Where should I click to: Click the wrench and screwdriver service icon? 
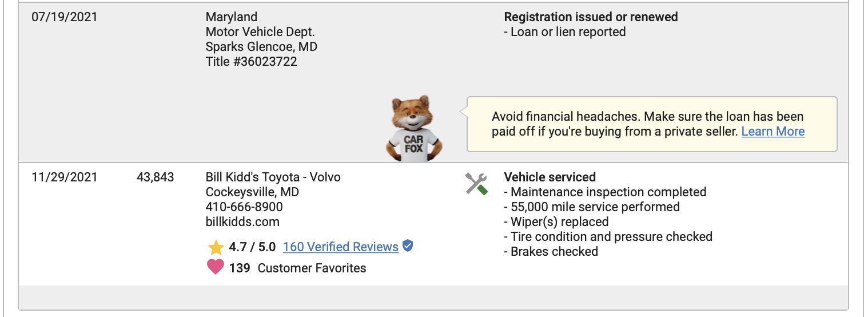pyautogui.click(x=476, y=184)
